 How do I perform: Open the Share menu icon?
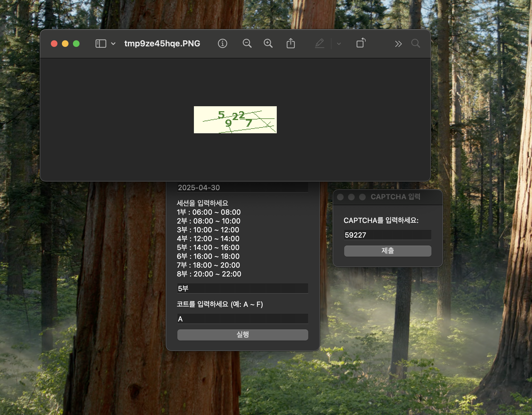pos(291,44)
